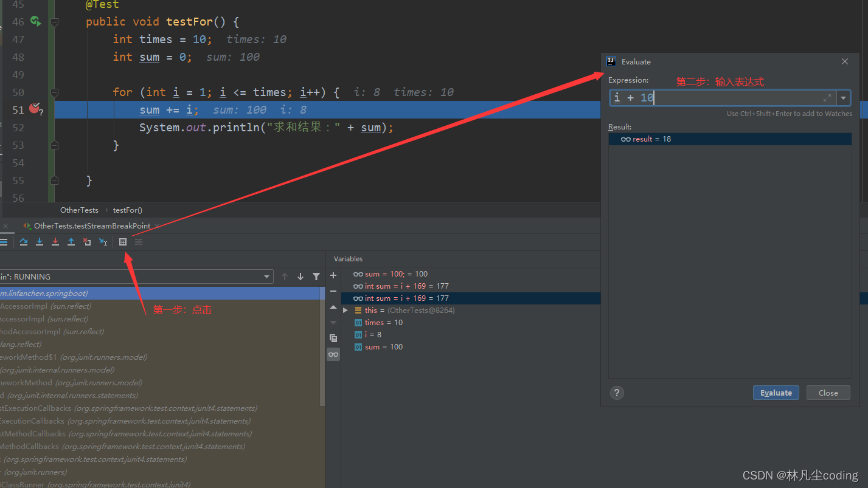The height and width of the screenshot is (488, 868).
Task: Click the Step Into debugger icon
Action: 40,242
